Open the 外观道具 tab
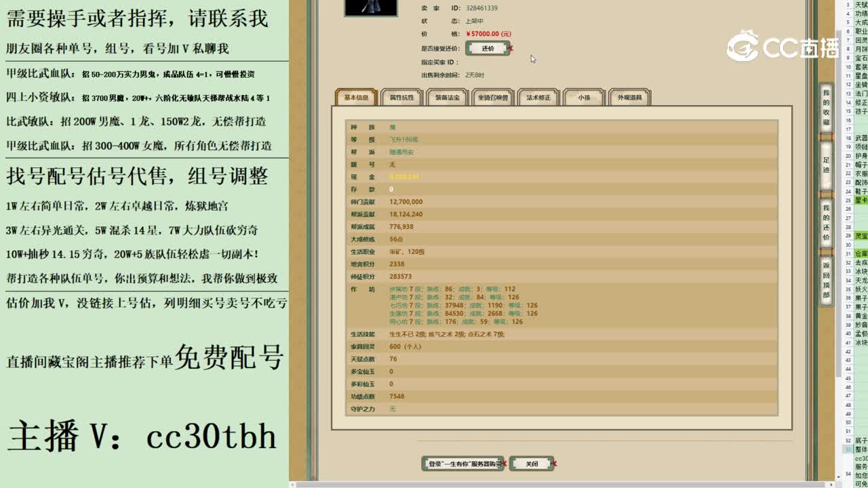This screenshot has height=488, width=868. [x=627, y=97]
